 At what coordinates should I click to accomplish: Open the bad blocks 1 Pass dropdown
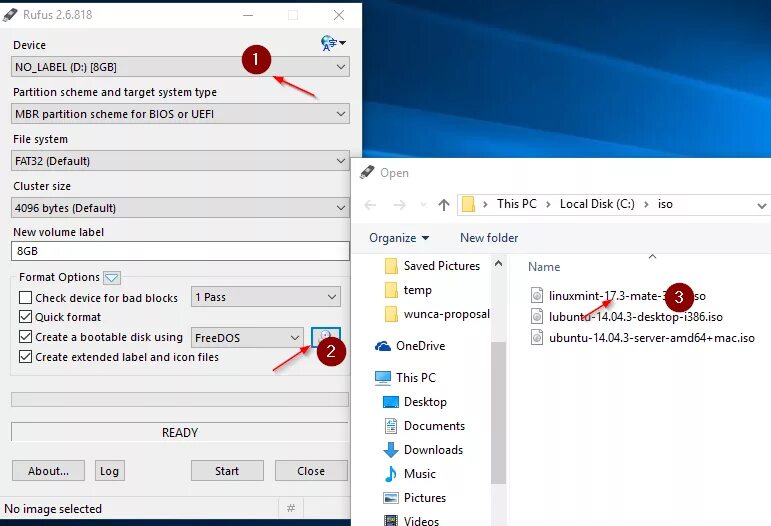click(x=266, y=297)
